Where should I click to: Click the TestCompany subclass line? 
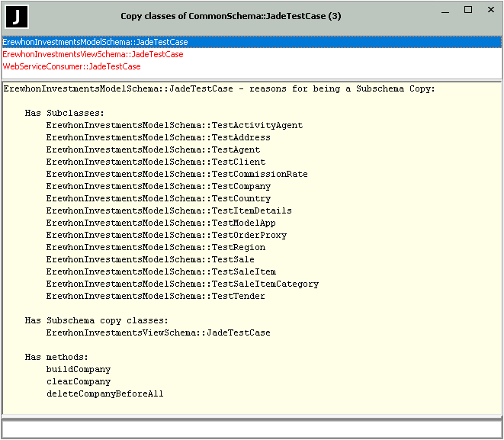click(158, 187)
